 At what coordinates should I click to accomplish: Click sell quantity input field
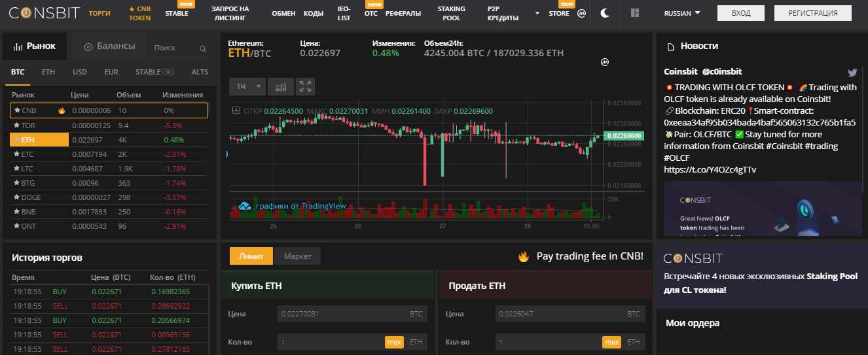click(570, 342)
